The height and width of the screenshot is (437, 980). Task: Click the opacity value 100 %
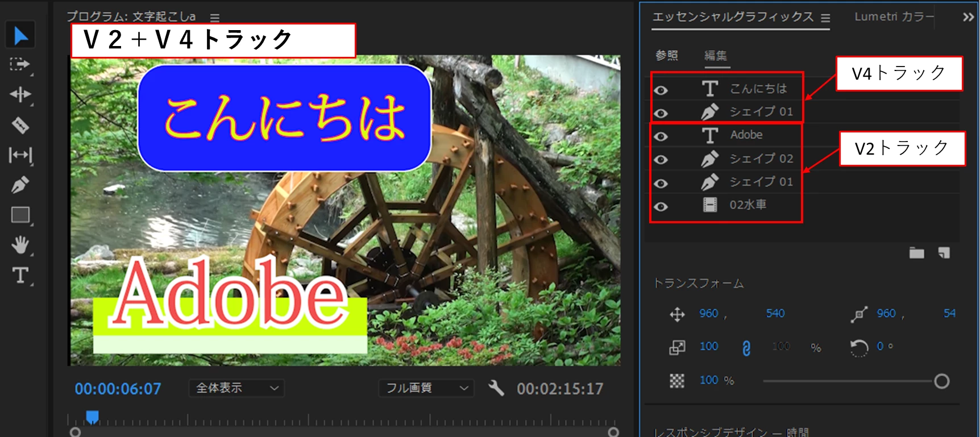tap(717, 380)
